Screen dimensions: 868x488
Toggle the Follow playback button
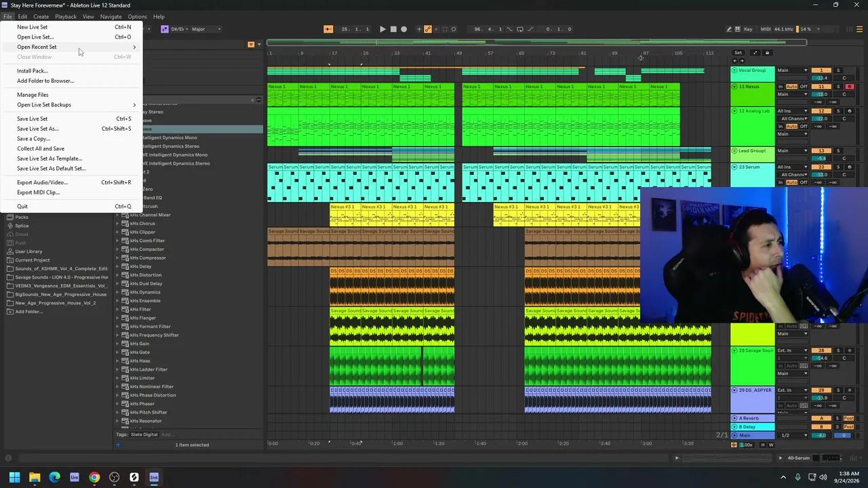click(x=328, y=29)
